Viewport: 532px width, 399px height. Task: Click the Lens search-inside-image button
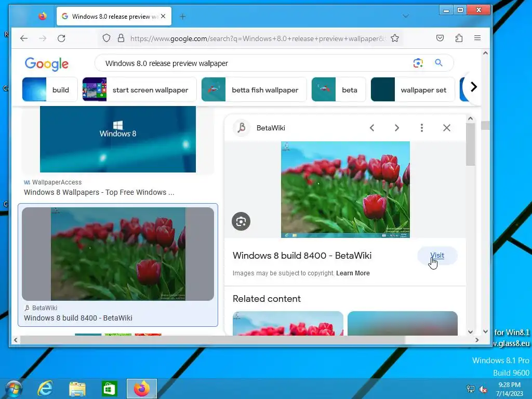[241, 221]
